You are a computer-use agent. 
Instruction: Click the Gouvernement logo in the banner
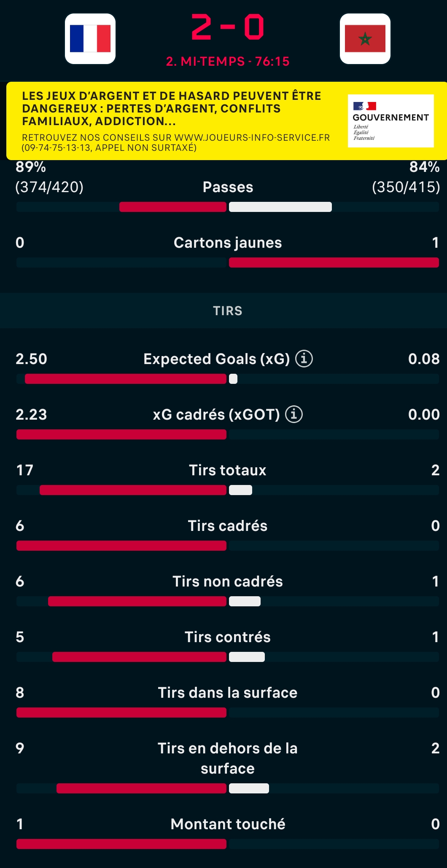point(391,121)
